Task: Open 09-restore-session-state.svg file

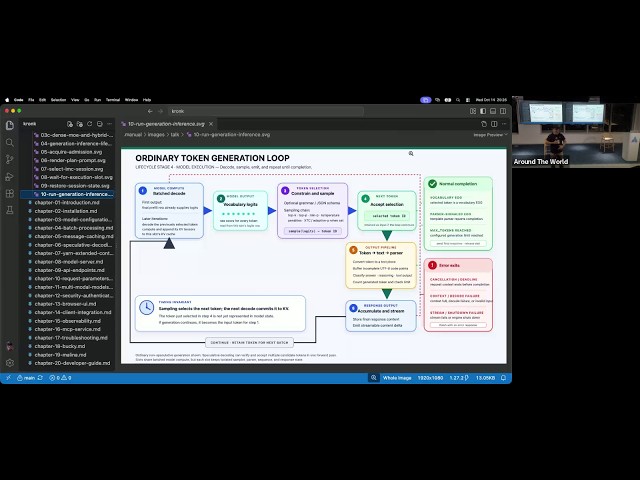Action: pyautogui.click(x=68, y=186)
